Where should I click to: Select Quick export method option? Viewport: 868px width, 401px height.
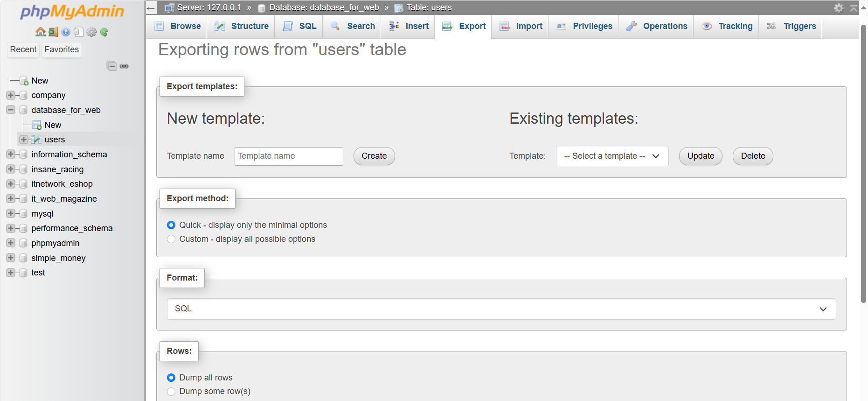171,225
